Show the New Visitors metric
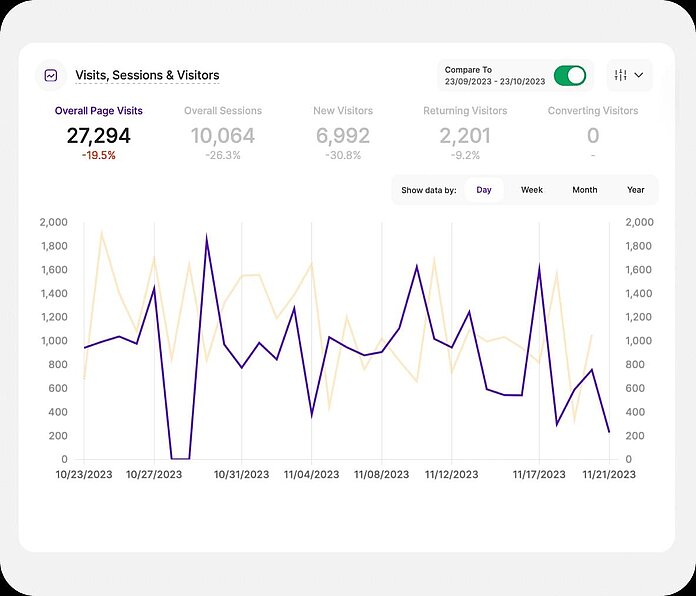696x596 pixels. point(343,111)
